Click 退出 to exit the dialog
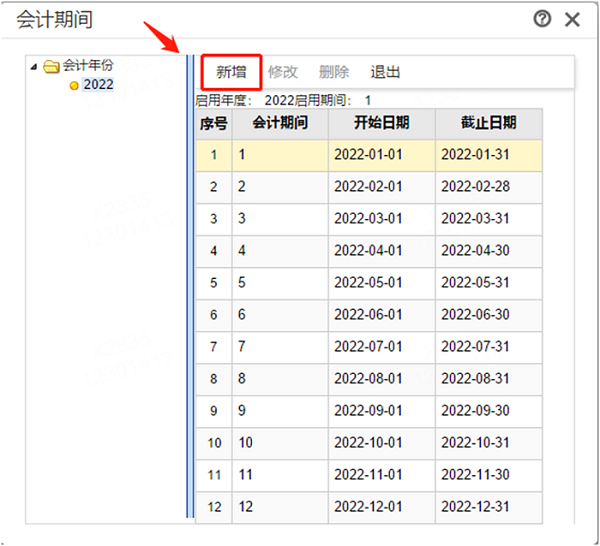The height and width of the screenshot is (546, 600). coord(385,72)
